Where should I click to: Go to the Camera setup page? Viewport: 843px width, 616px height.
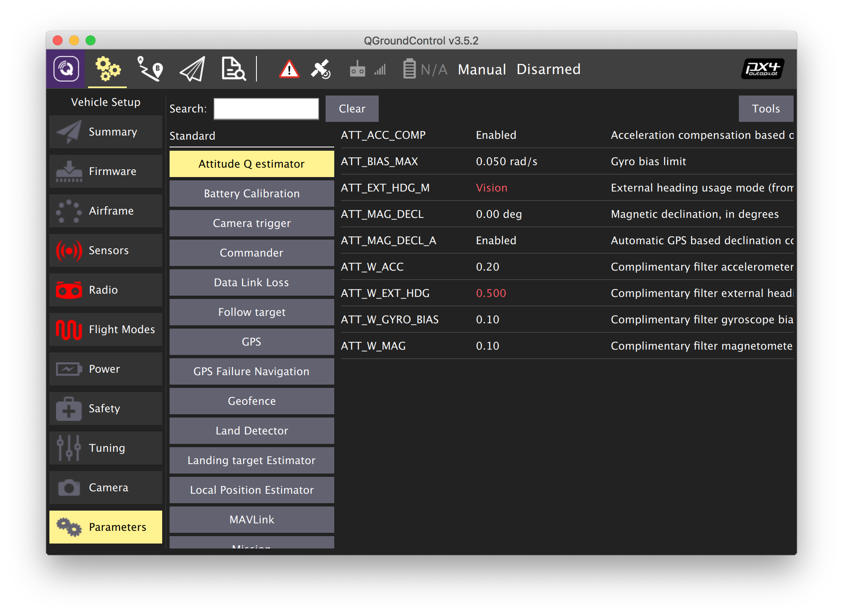pos(106,488)
